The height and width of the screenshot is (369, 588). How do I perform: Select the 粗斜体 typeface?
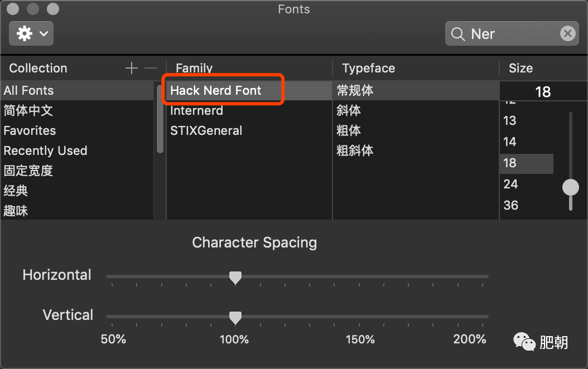416,150
